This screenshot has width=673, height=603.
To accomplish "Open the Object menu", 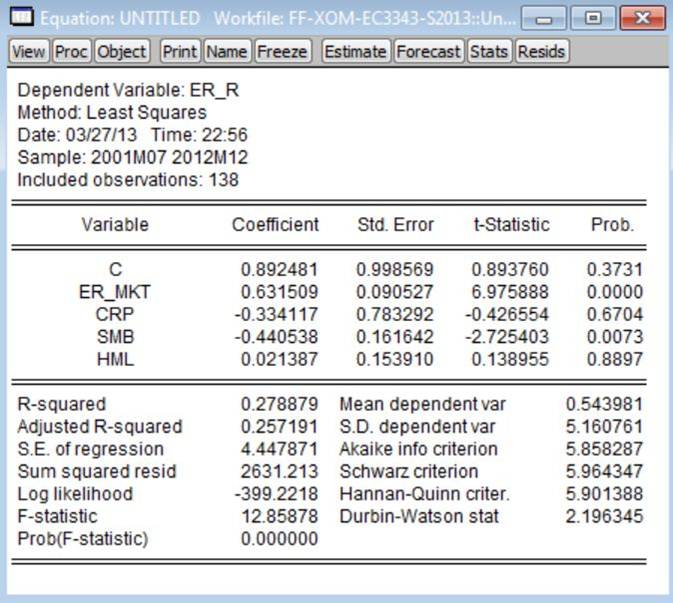I will pyautogui.click(x=122, y=52).
